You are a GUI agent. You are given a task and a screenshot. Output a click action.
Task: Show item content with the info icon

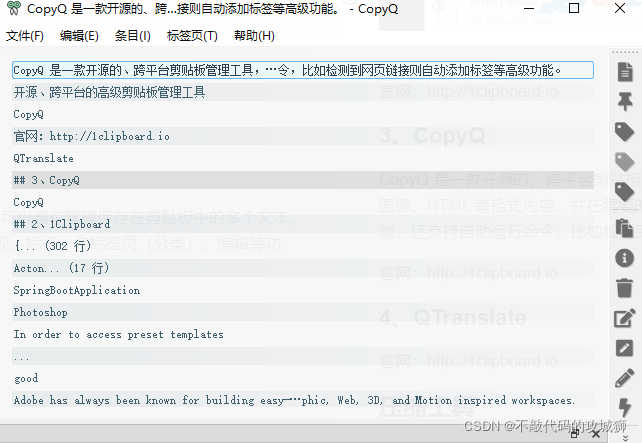pyautogui.click(x=625, y=258)
